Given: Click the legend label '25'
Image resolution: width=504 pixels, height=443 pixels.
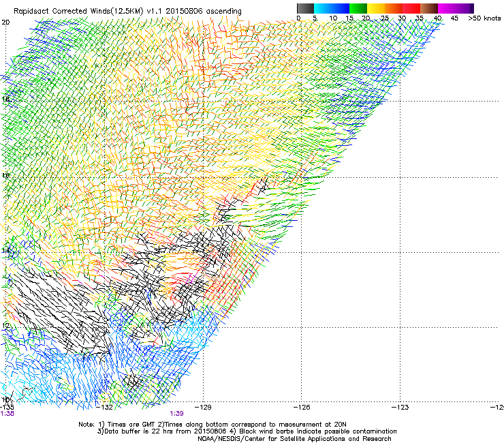Looking at the screenshot, I should click(x=385, y=18).
